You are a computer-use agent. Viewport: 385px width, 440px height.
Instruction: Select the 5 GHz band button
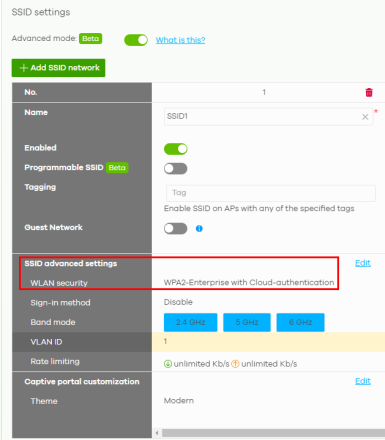pyautogui.click(x=247, y=322)
